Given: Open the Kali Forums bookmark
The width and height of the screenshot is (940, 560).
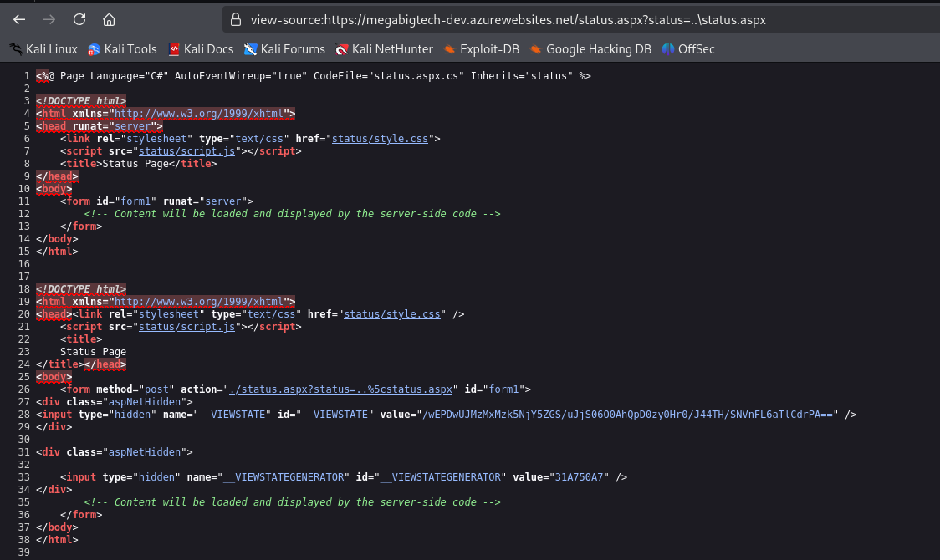Looking at the screenshot, I should coord(284,49).
